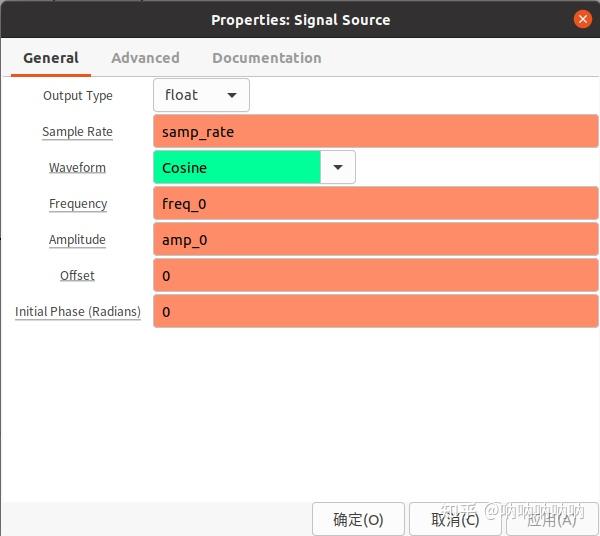Click the Initial Phase input field

(375, 312)
